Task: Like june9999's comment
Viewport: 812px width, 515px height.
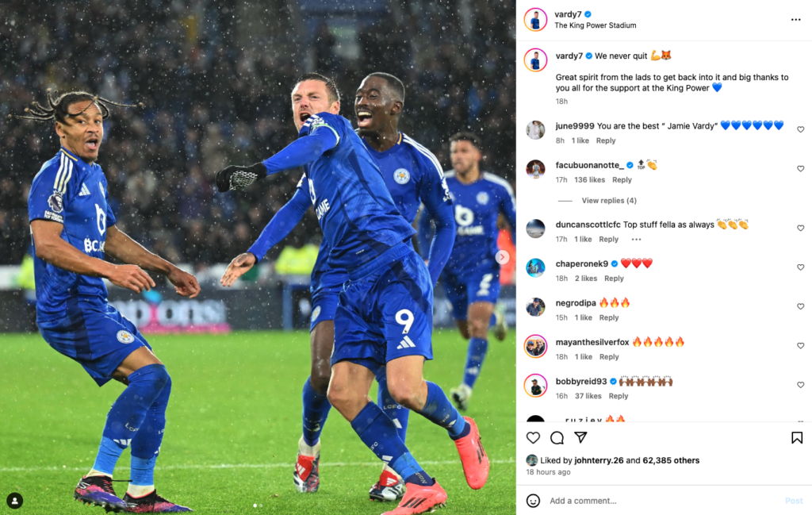Action: tap(800, 129)
